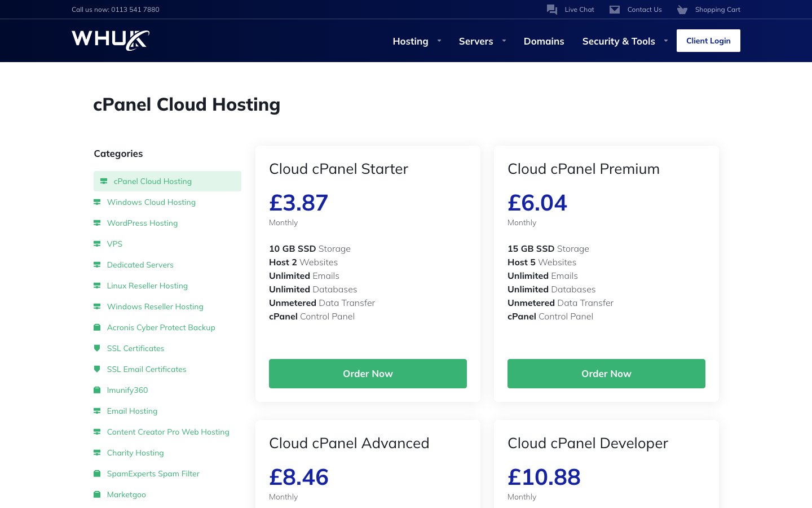Select the Dedicated Servers category
The height and width of the screenshot is (508, 812).
(140, 265)
